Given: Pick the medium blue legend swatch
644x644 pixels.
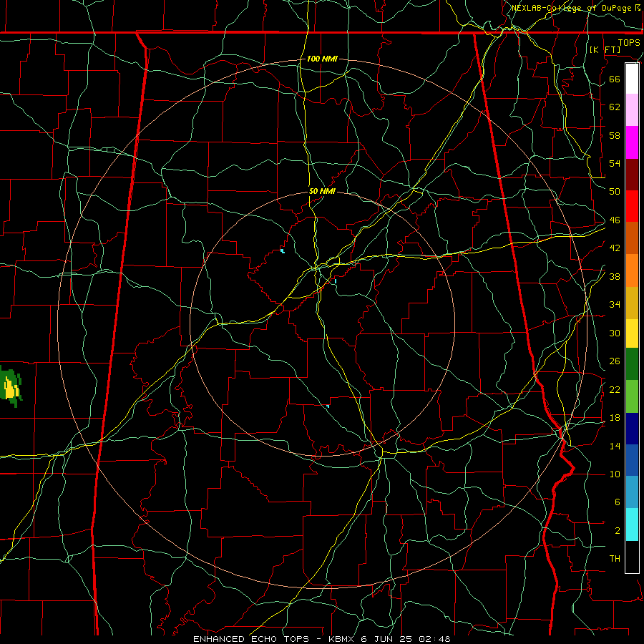Looking at the screenshot, I should click(x=632, y=460).
